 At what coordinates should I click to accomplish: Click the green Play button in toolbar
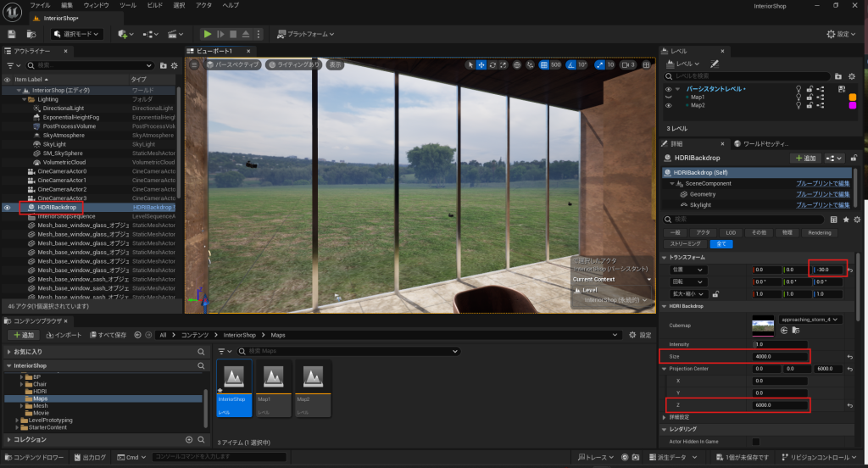(x=207, y=34)
